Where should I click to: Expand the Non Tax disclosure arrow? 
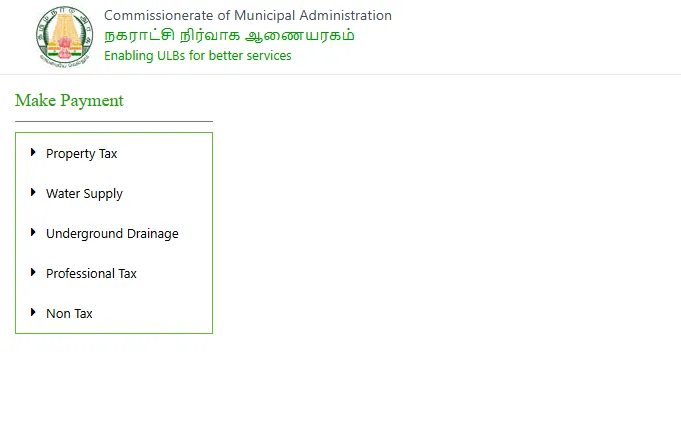tap(33, 313)
